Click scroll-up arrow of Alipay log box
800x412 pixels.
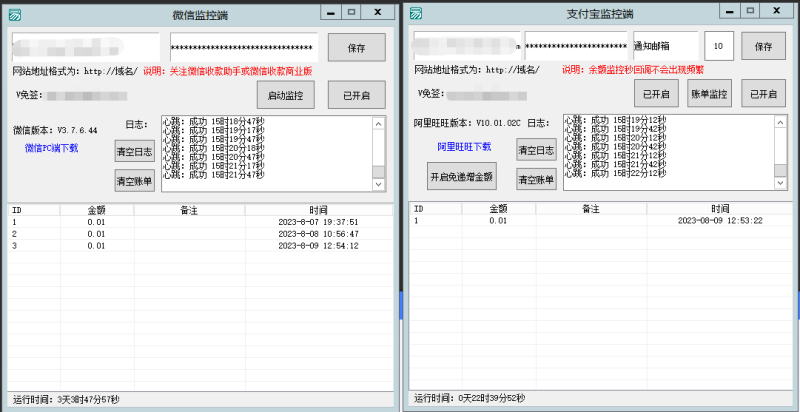[x=780, y=122]
